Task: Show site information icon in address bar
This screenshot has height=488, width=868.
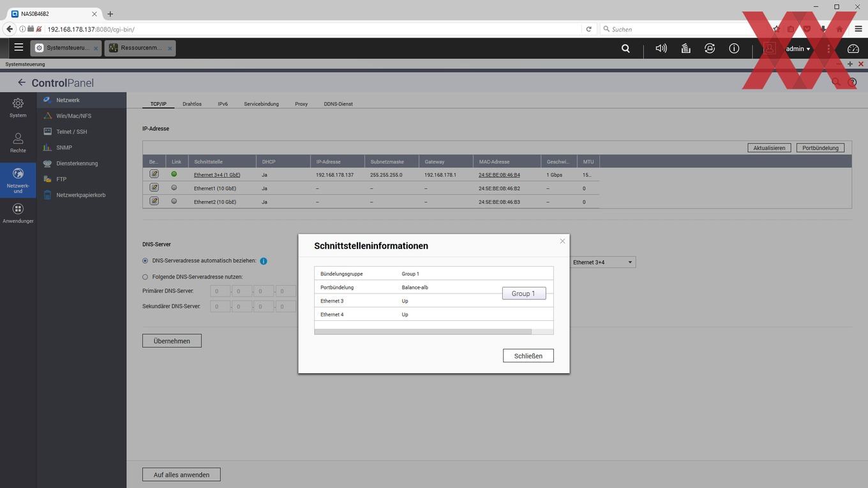Action: 22,29
